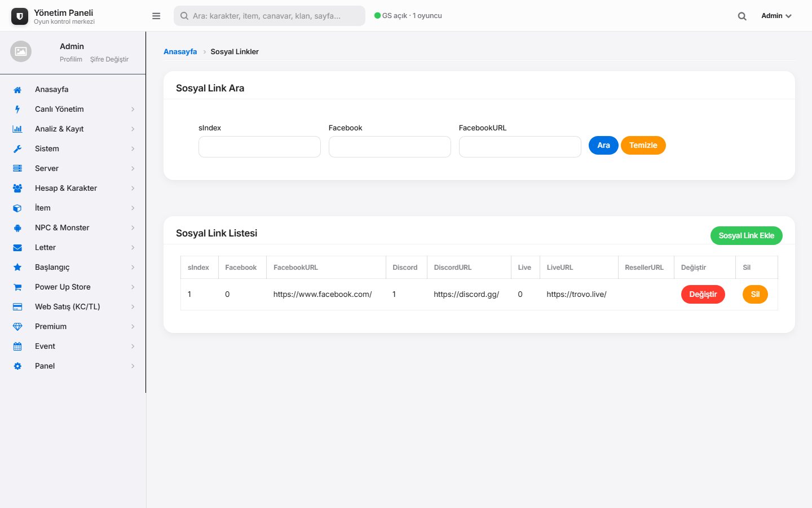
Task: Click the Sistem wrench icon
Action: pos(17,149)
